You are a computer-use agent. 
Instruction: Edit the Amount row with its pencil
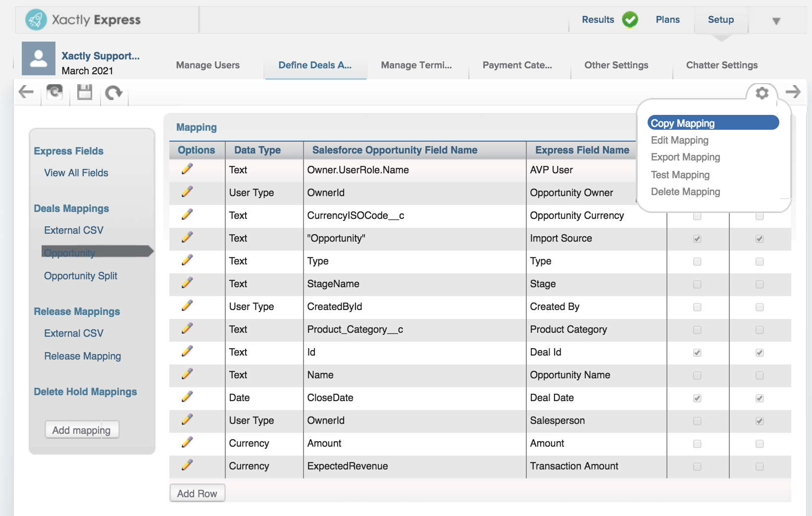187,443
